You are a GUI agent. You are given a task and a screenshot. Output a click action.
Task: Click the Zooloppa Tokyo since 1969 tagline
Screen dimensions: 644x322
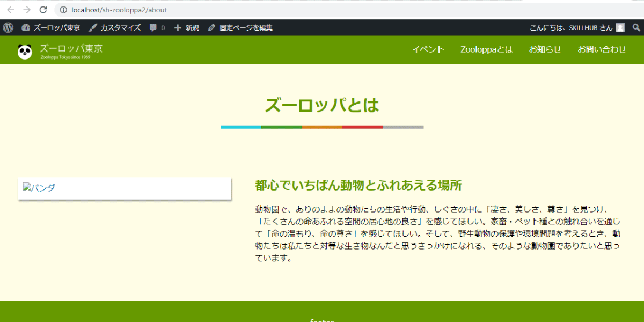pyautogui.click(x=65, y=57)
